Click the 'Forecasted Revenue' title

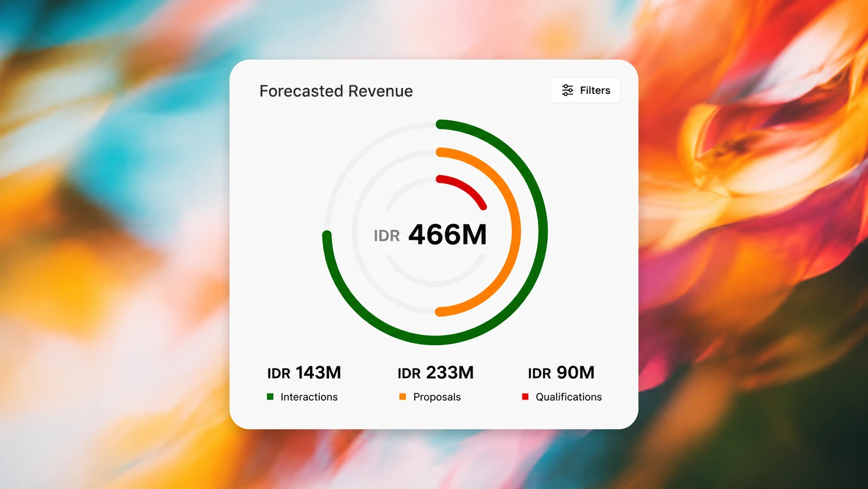(336, 91)
